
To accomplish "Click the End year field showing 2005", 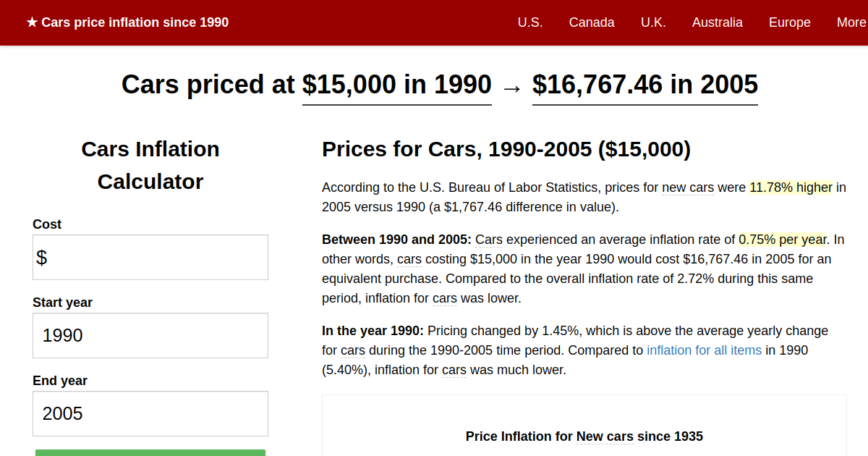I will click(150, 413).
